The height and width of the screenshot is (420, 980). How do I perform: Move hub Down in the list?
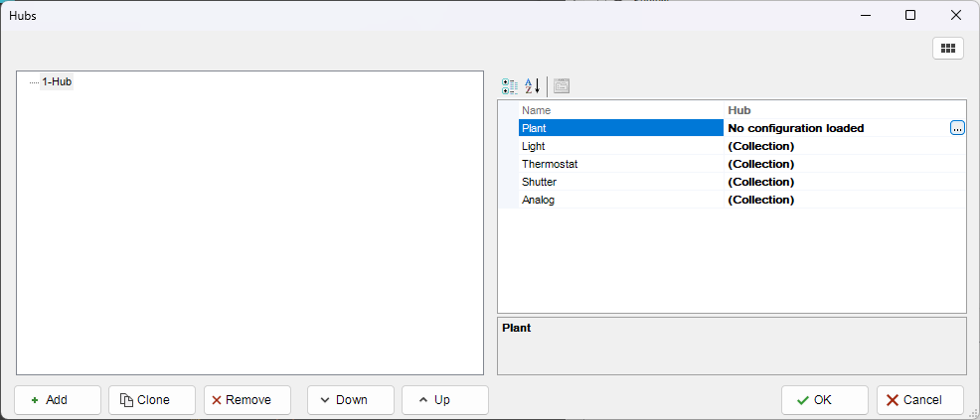coord(351,400)
